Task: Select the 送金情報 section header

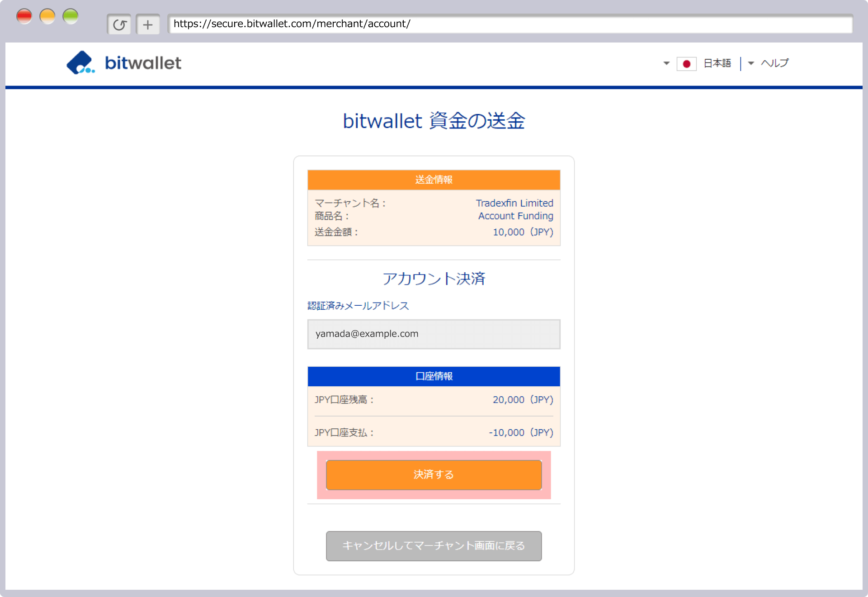Action: pyautogui.click(x=434, y=180)
